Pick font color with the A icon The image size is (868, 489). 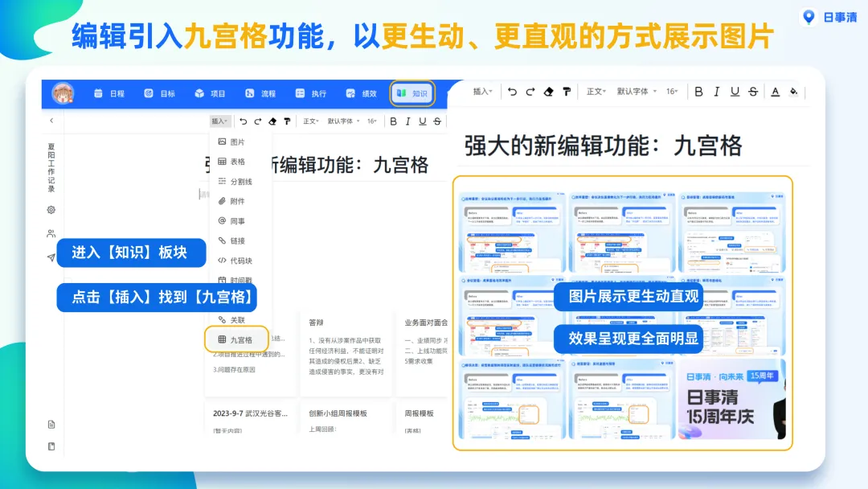[775, 92]
